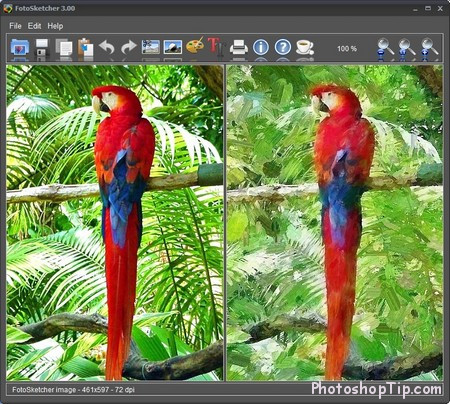Click the first magnifier zoom icon
The height and width of the screenshot is (404, 450).
tap(385, 49)
